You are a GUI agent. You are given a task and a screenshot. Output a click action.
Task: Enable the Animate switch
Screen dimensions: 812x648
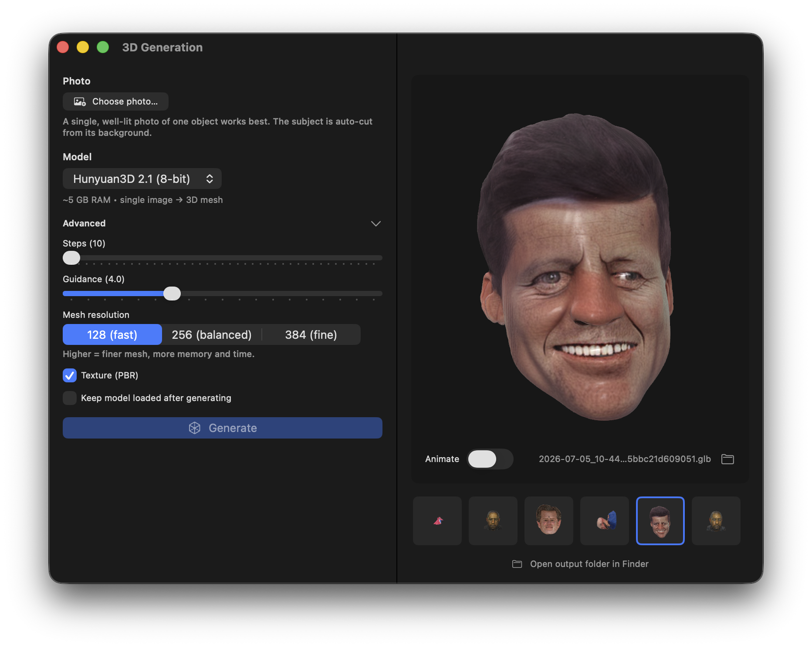[490, 459]
